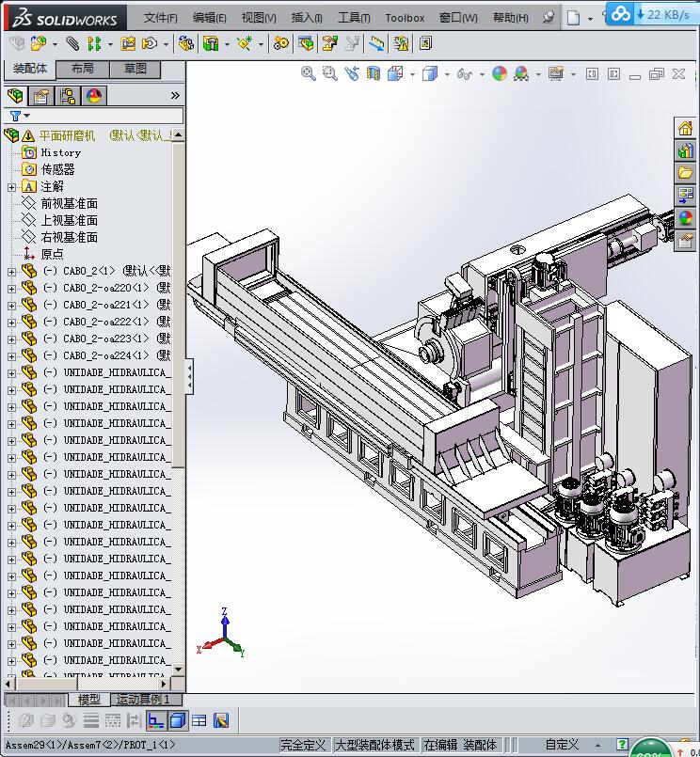Click the green help question icon in status bar
Image resolution: width=700 pixels, height=757 pixels.
[x=622, y=745]
